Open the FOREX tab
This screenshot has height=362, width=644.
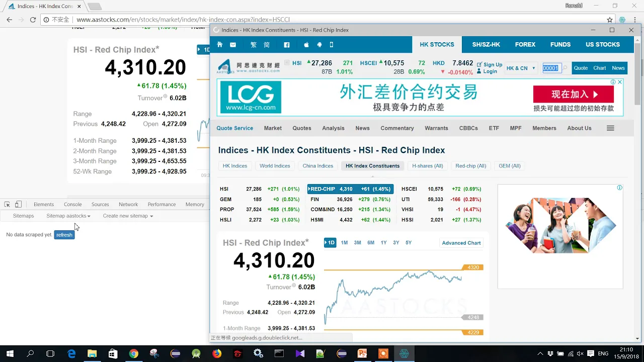(525, 44)
